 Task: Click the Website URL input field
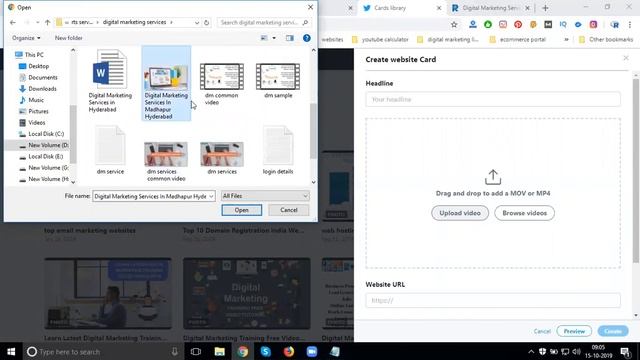[493, 300]
